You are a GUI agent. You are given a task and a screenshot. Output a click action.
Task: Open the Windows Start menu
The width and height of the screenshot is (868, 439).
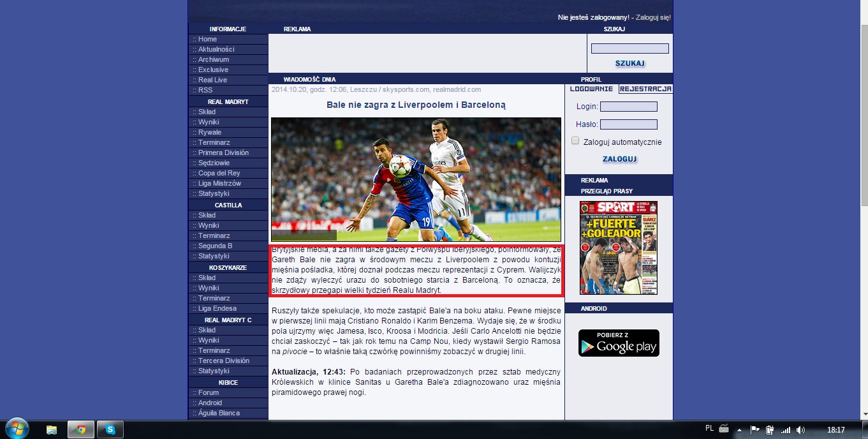16,428
